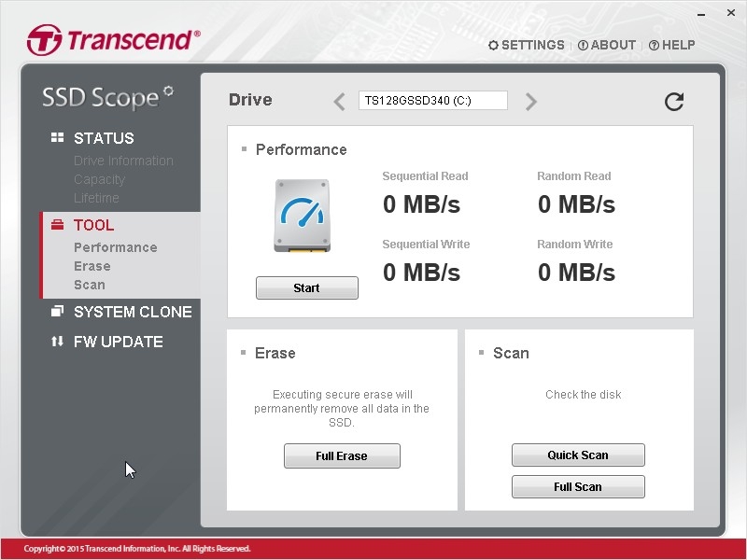Select the previous drive with left chevron
Screen dimensions: 747x560
point(339,102)
